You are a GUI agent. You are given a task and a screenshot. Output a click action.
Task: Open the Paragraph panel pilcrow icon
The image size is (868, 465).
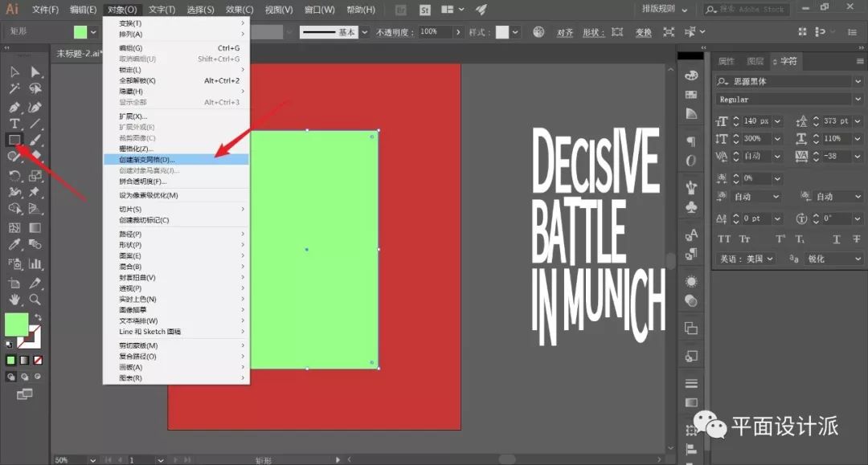click(x=691, y=141)
